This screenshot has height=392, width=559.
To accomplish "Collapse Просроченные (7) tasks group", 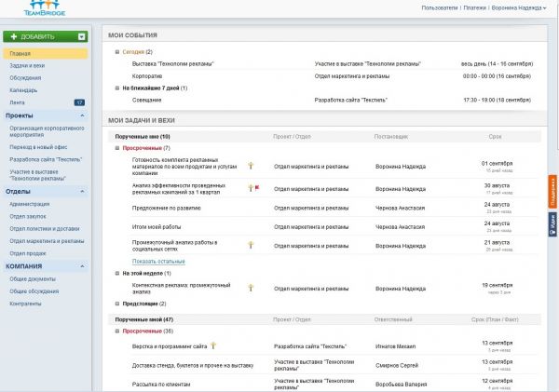I will [x=117, y=148].
